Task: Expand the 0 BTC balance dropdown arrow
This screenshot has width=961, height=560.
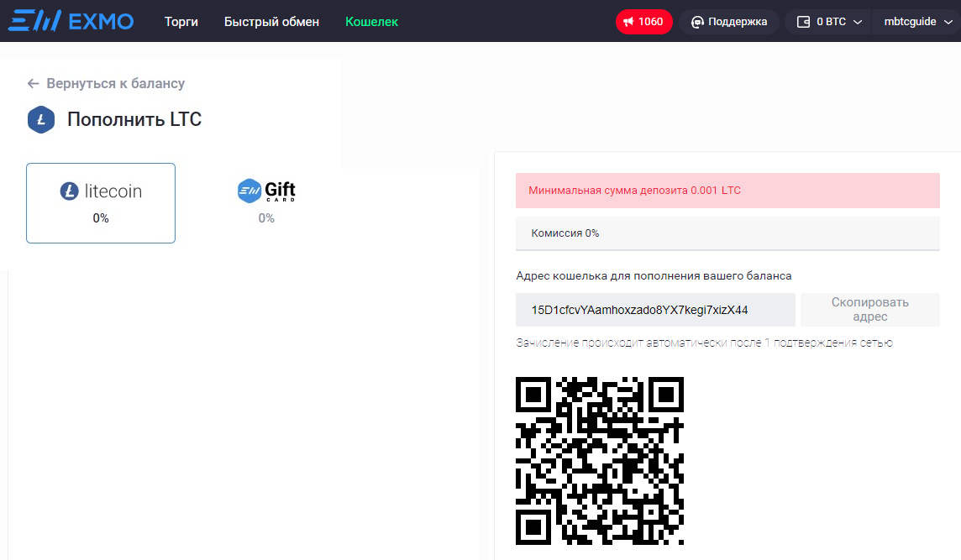Action: pyautogui.click(x=858, y=23)
